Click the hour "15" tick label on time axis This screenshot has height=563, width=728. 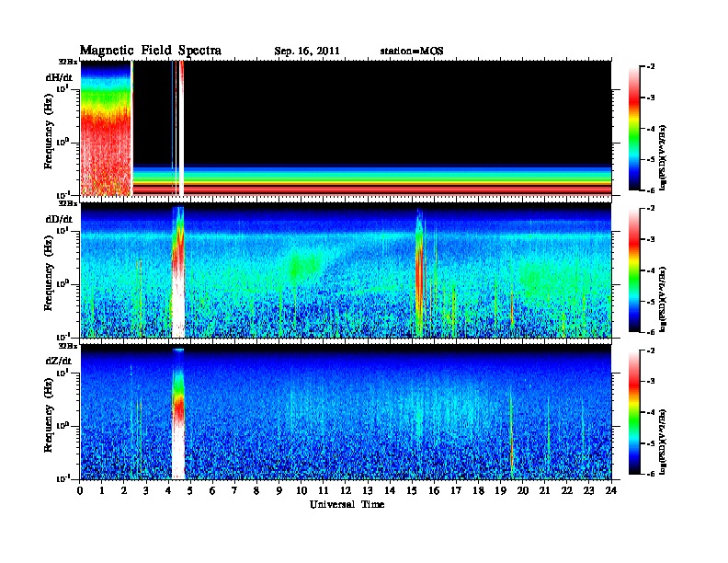(x=412, y=491)
